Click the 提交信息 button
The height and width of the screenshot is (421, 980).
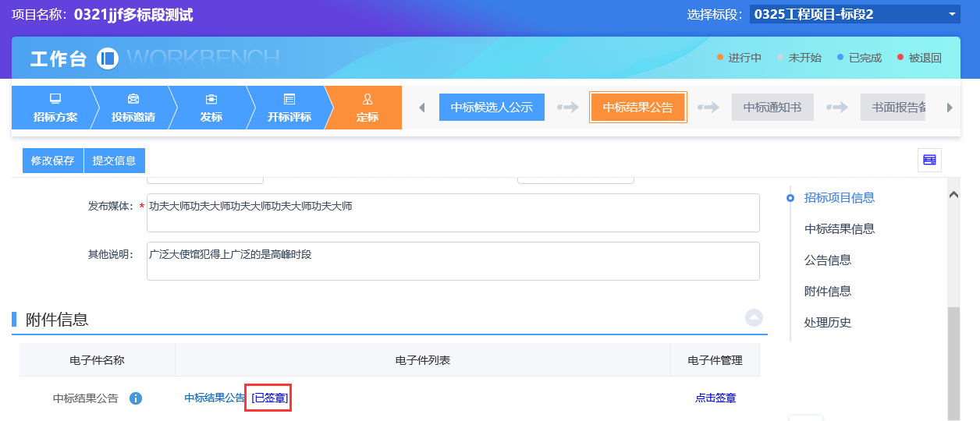(114, 161)
